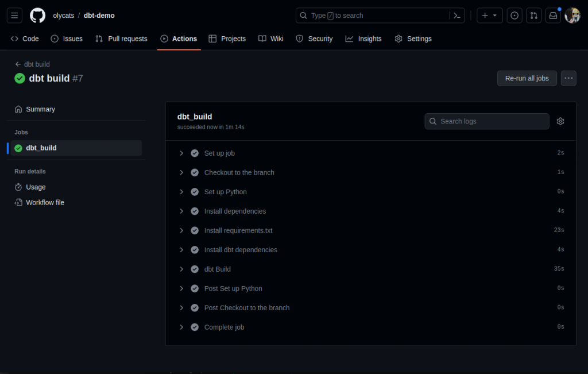Click the Summary home icon
Viewport: 588px width, 374px height.
[x=18, y=109]
